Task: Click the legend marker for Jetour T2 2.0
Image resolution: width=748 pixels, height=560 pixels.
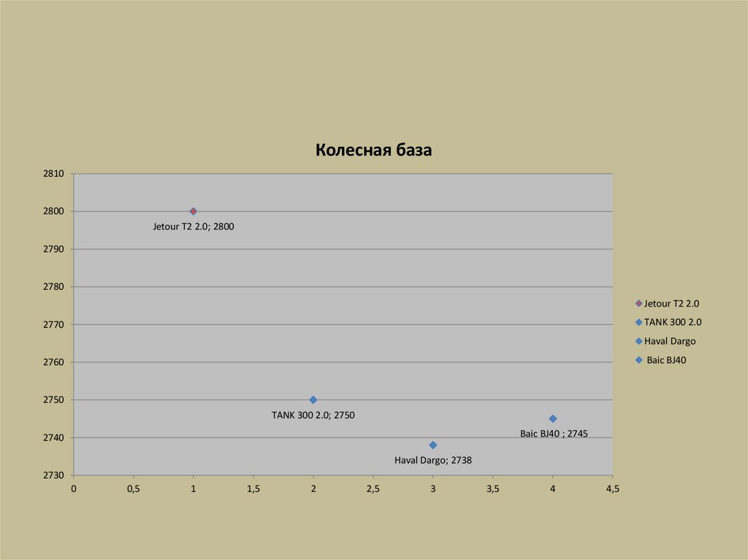Action: coord(638,304)
